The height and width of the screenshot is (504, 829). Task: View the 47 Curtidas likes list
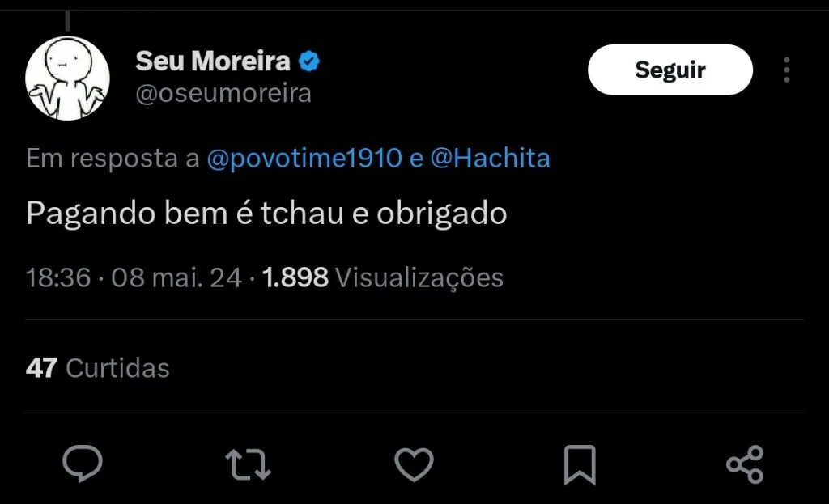[98, 368]
